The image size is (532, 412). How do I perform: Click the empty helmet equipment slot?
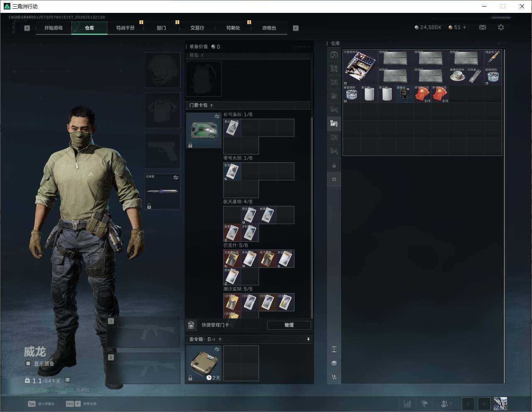tap(163, 70)
